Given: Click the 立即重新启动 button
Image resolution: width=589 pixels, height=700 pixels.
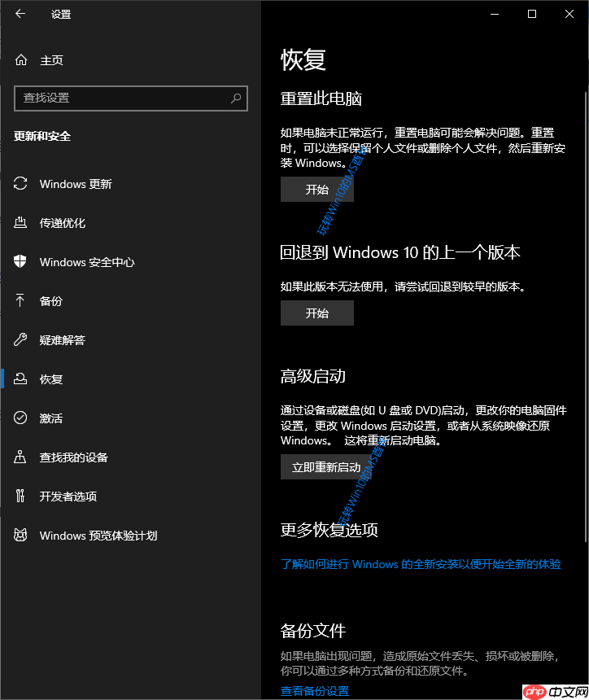Looking at the screenshot, I should pyautogui.click(x=326, y=467).
